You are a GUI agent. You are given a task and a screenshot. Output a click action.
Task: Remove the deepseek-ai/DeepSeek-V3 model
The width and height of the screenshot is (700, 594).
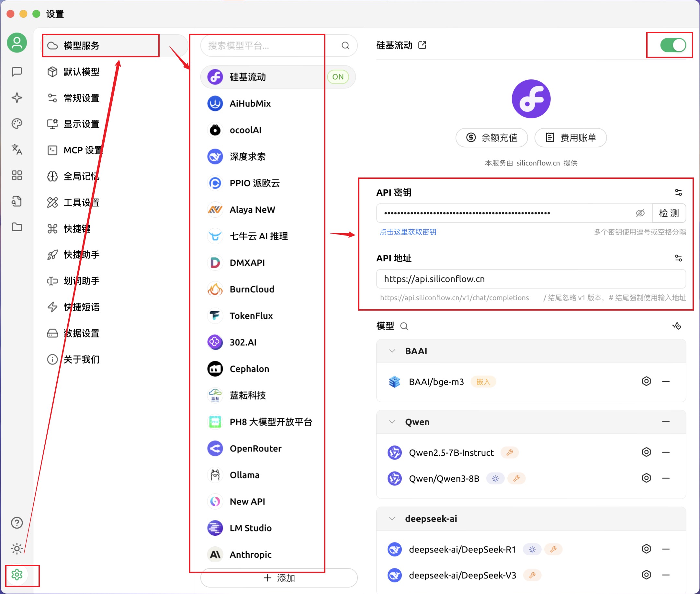pyautogui.click(x=666, y=575)
